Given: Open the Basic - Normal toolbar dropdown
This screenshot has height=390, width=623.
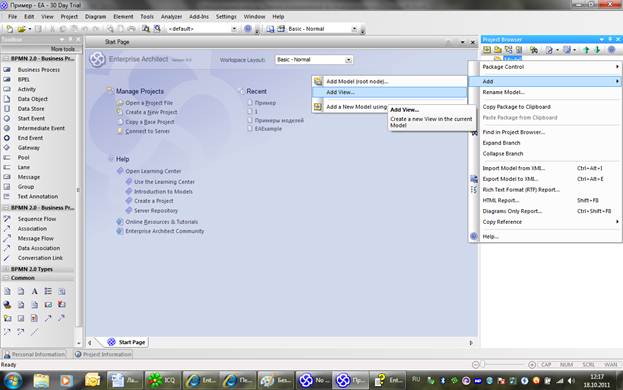Looking at the screenshot, I should point(354,29).
